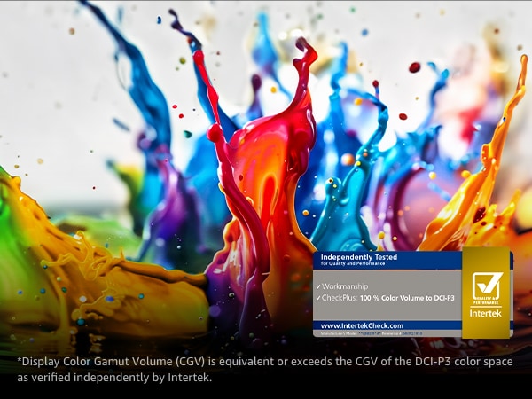Click the Intertek checkmark logo on gold badge
Viewport: 532px width, 399px height.
(x=487, y=286)
